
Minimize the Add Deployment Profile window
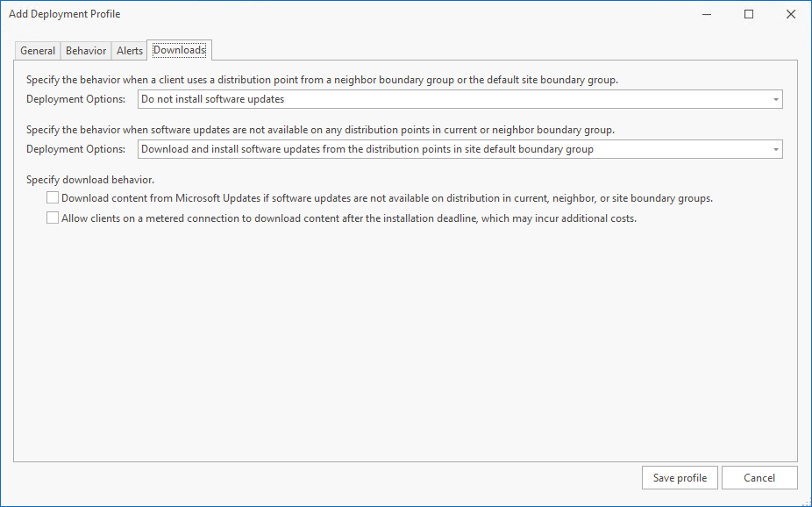(708, 14)
